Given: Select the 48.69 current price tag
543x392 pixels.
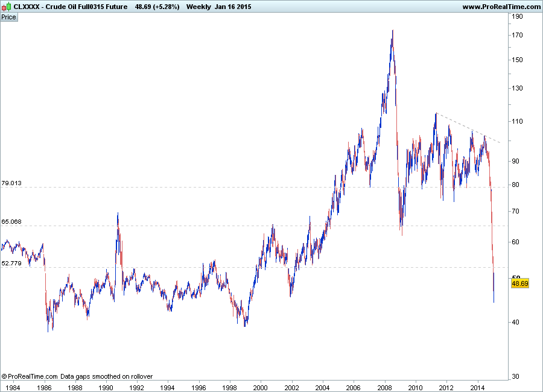Looking at the screenshot, I should [x=520, y=283].
